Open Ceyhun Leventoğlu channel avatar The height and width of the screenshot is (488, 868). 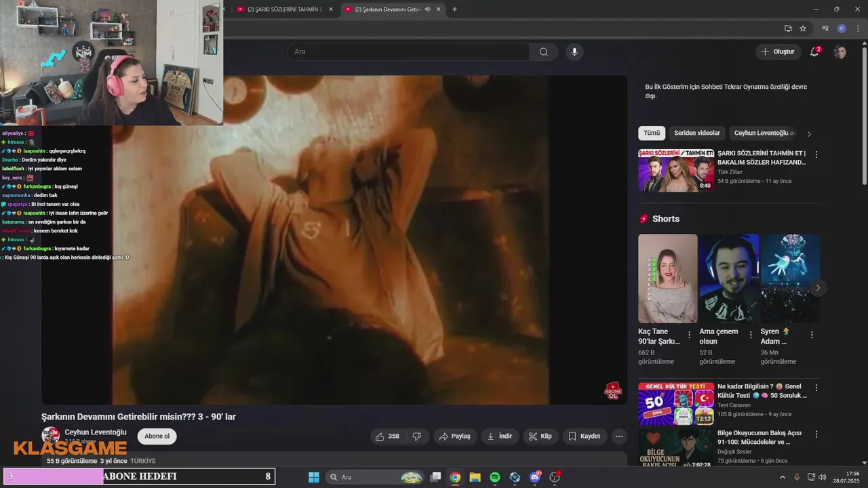[x=50, y=436]
